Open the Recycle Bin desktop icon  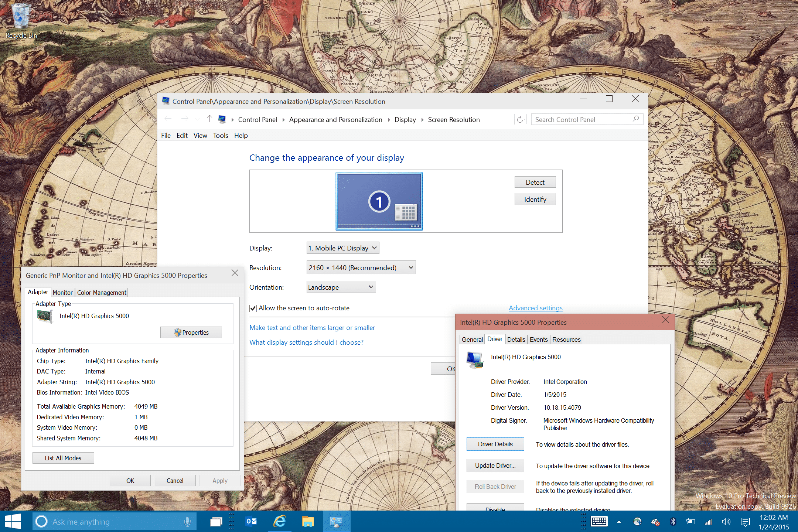21,20
